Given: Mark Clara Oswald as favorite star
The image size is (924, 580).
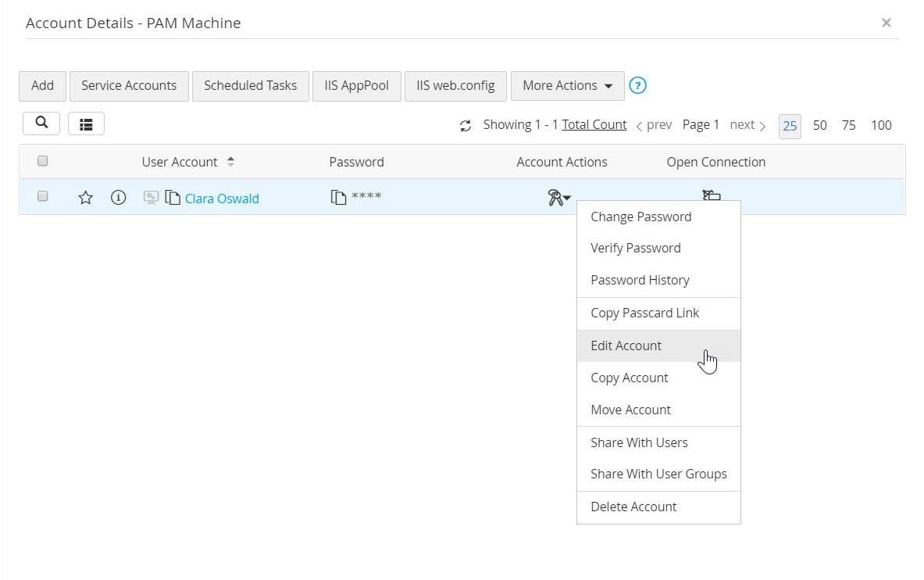Looking at the screenshot, I should coord(85,198).
